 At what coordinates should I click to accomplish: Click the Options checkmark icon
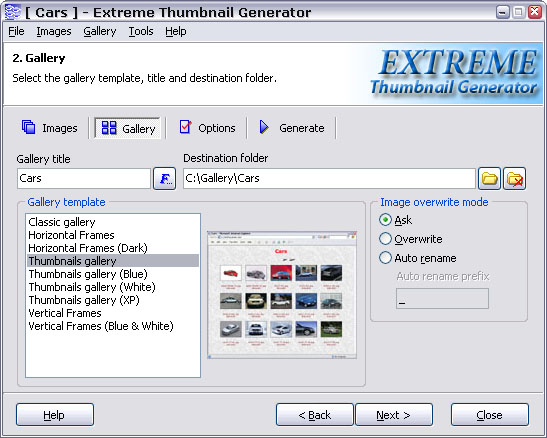[185, 127]
